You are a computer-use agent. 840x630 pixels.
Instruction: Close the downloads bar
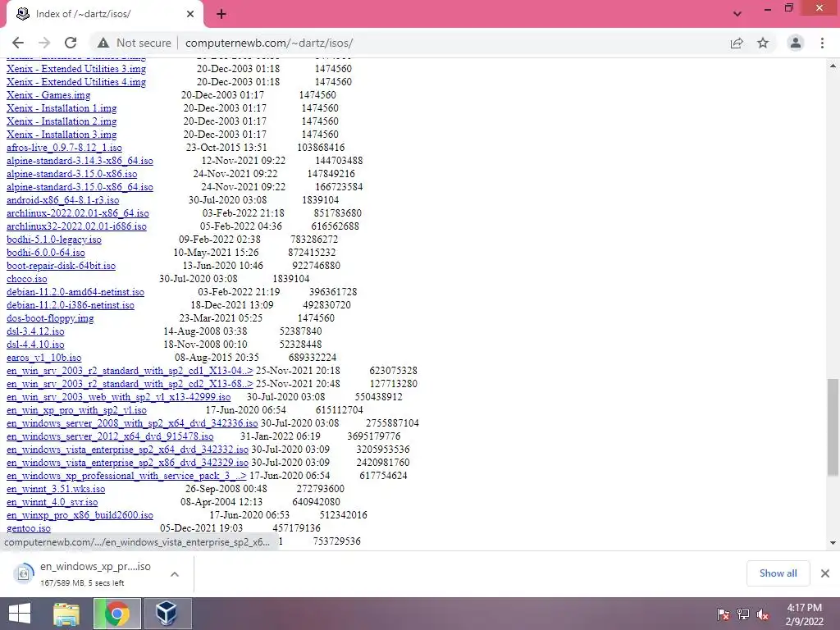coord(825,573)
